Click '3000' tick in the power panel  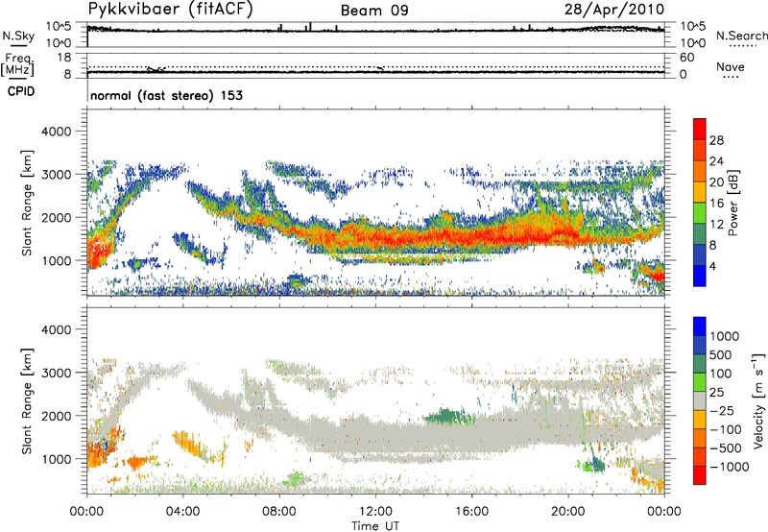coord(56,175)
